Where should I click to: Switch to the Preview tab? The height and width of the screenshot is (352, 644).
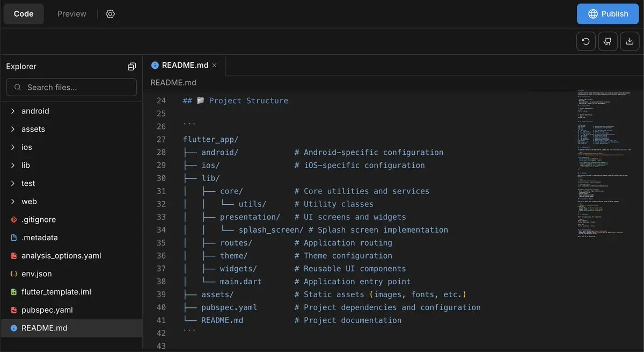point(72,14)
